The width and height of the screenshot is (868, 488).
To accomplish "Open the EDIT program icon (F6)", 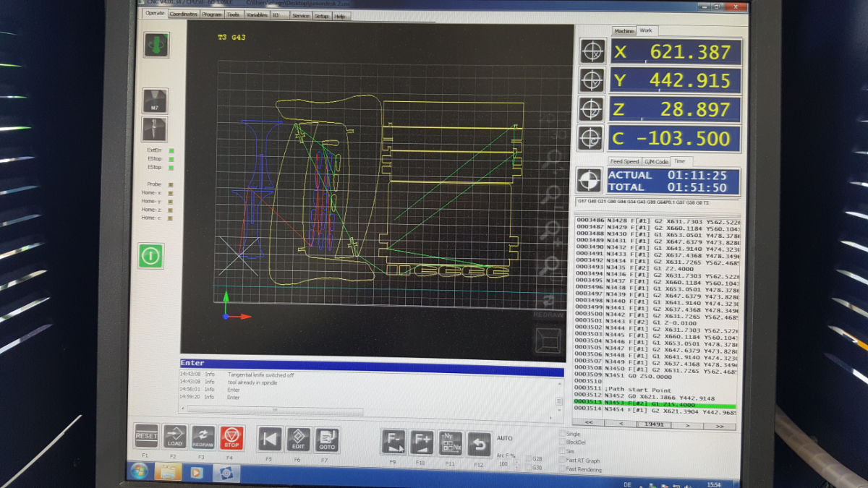I will tap(298, 440).
